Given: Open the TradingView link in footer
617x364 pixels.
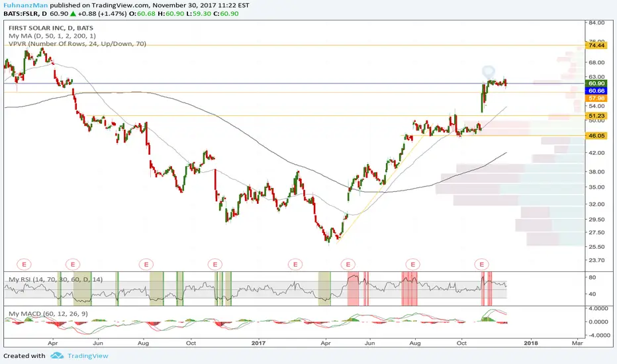Looking at the screenshot, I should pyautogui.click(x=88, y=356).
